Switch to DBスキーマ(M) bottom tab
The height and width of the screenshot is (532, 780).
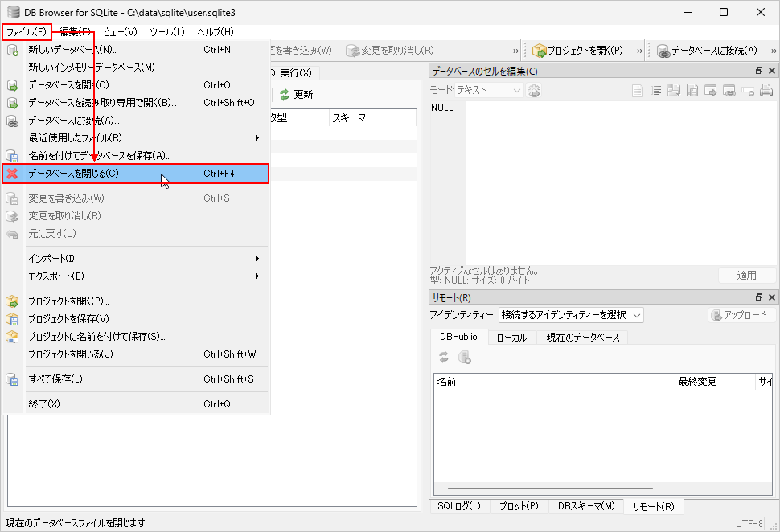[586, 506]
